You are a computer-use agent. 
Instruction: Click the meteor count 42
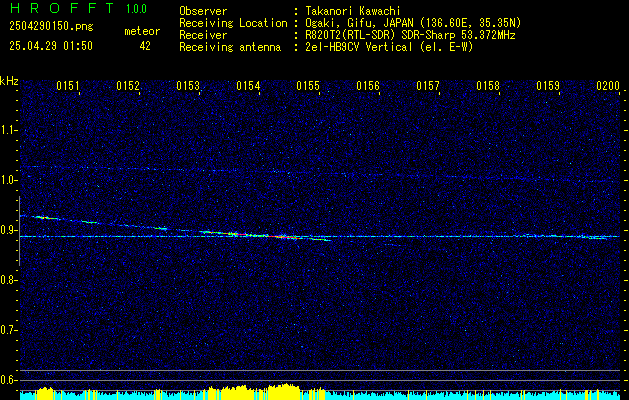point(145,46)
